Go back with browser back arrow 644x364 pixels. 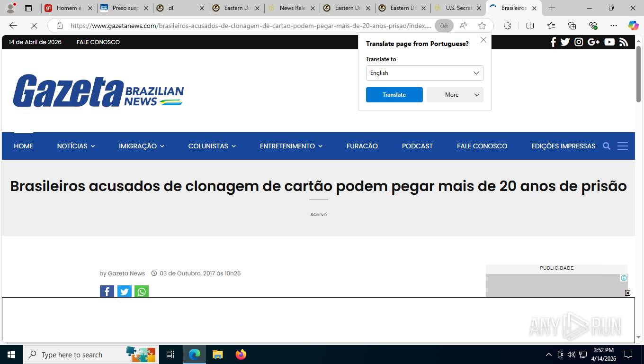tap(13, 26)
